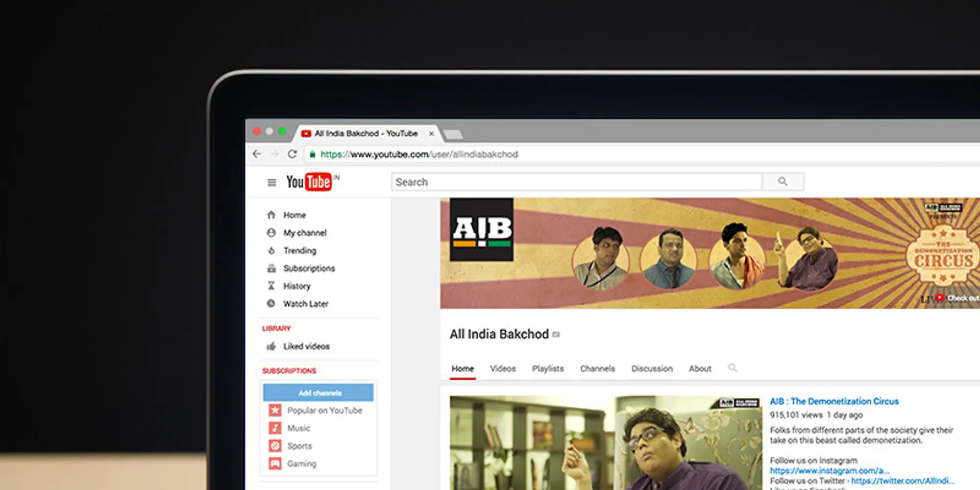
Task: Click the Trending flame icon
Action: [271, 251]
